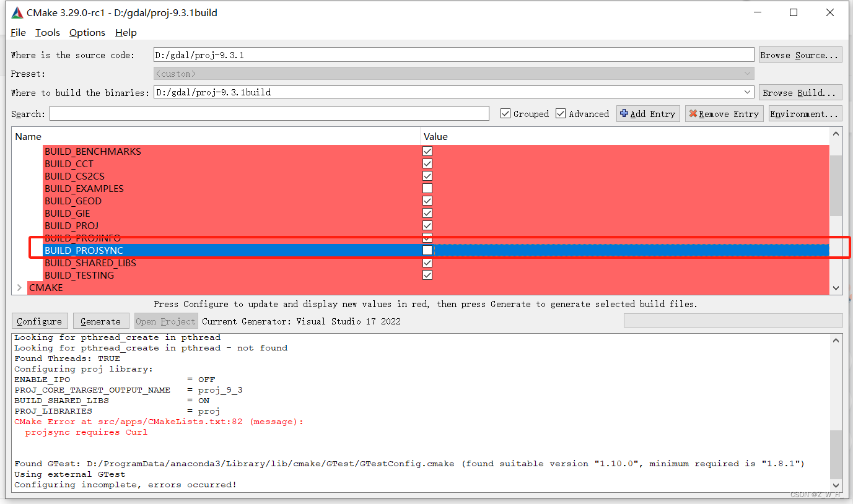Select the BUILD_TESTING row name
This screenshot has height=504, width=853.
tap(79, 275)
